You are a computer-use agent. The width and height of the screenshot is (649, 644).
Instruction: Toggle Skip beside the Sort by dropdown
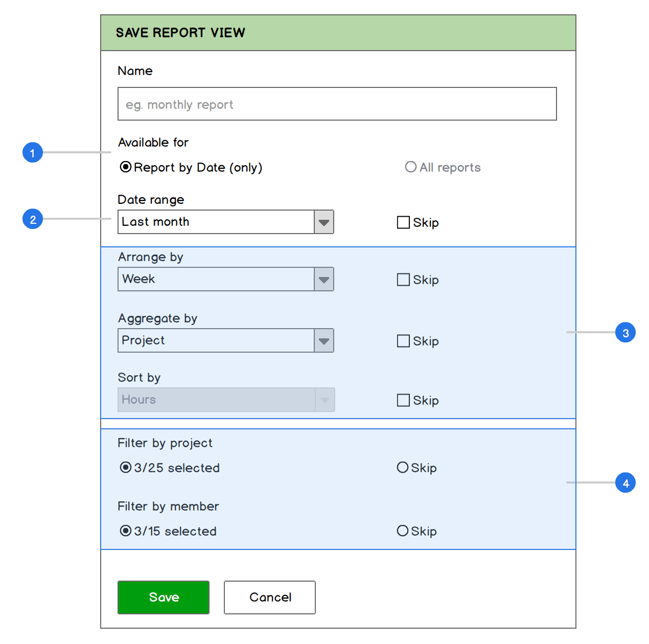(403, 400)
